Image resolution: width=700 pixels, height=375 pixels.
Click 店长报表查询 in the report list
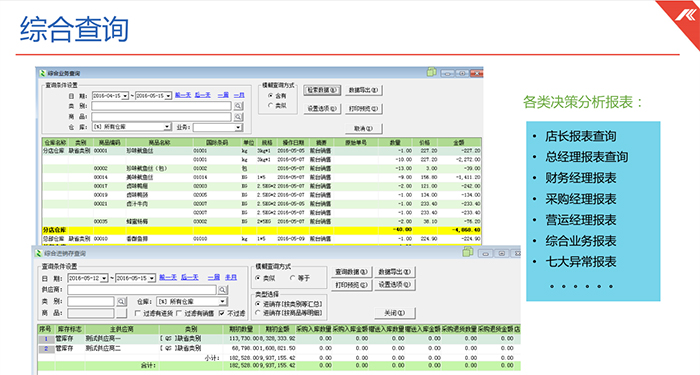(580, 136)
